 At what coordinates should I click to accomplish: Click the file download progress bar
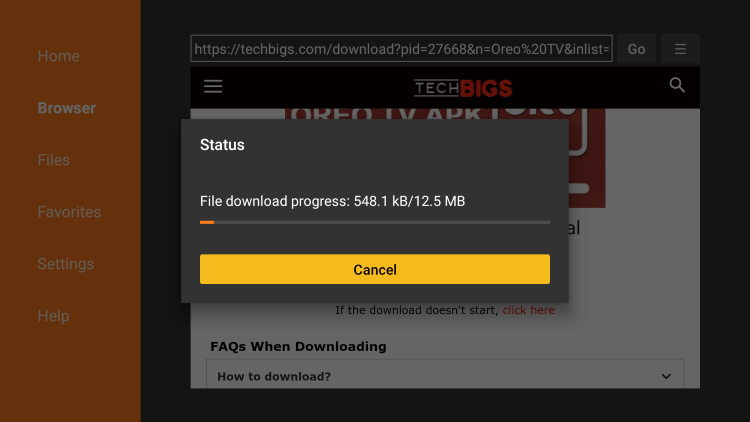(x=375, y=222)
